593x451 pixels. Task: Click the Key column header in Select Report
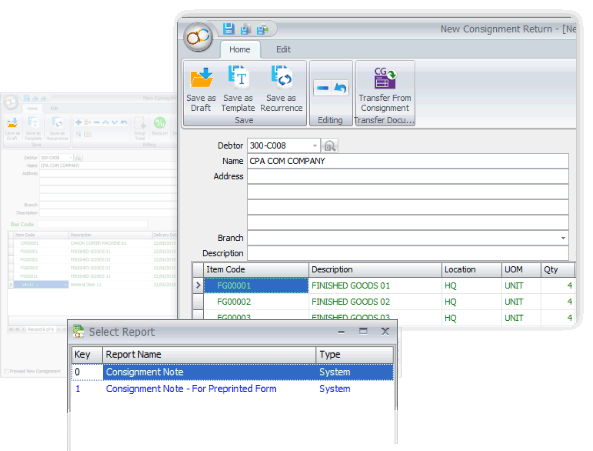[x=87, y=355]
